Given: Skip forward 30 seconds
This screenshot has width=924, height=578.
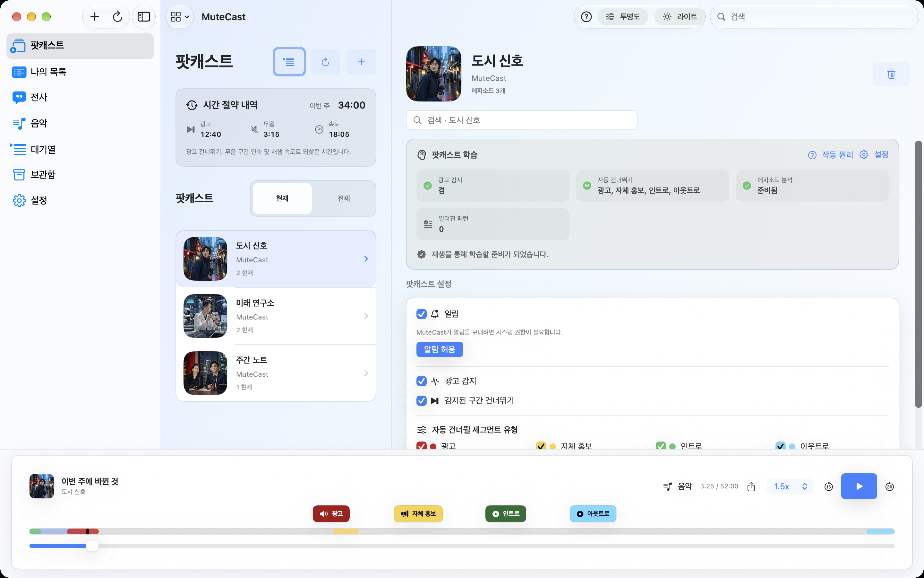Looking at the screenshot, I should click(x=889, y=486).
